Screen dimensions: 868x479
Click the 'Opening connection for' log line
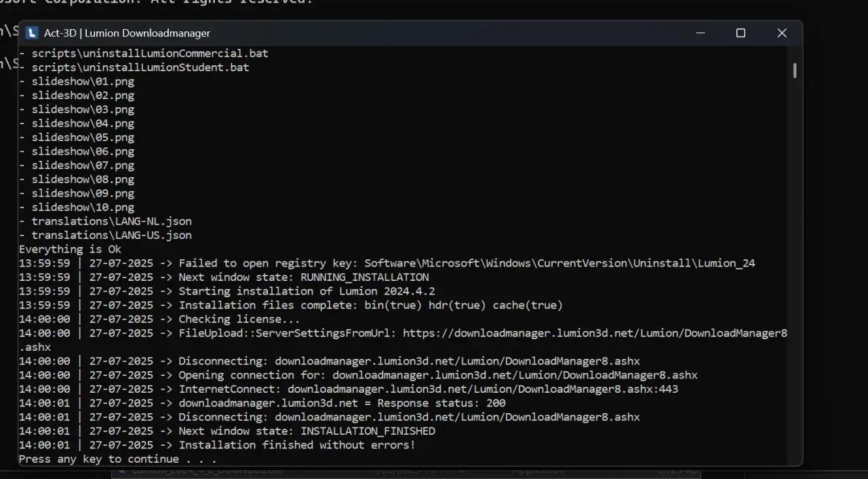point(358,375)
